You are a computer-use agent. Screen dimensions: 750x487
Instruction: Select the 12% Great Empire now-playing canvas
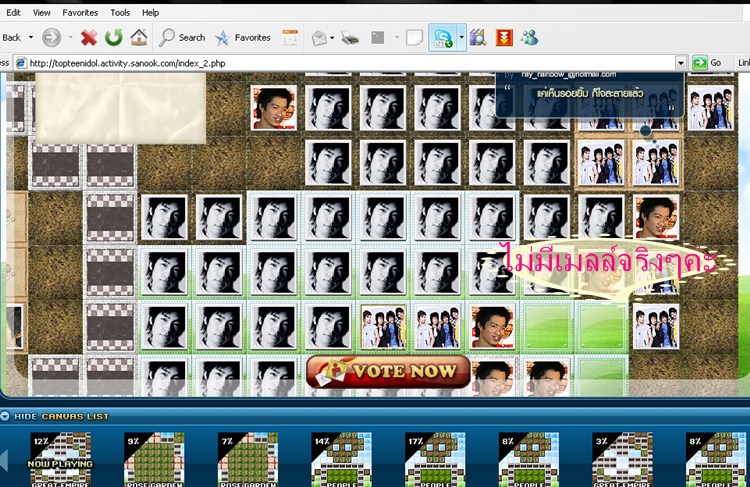tap(60, 460)
